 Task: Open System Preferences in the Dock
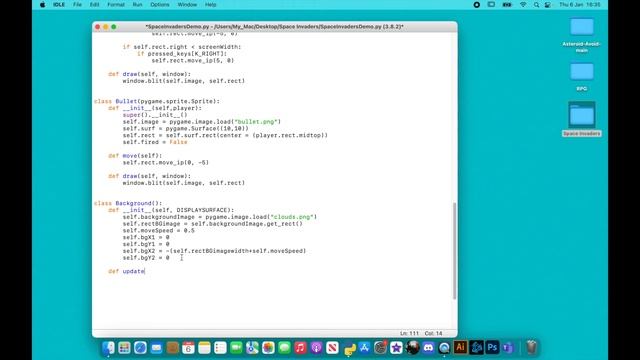pyautogui.click(x=380, y=348)
